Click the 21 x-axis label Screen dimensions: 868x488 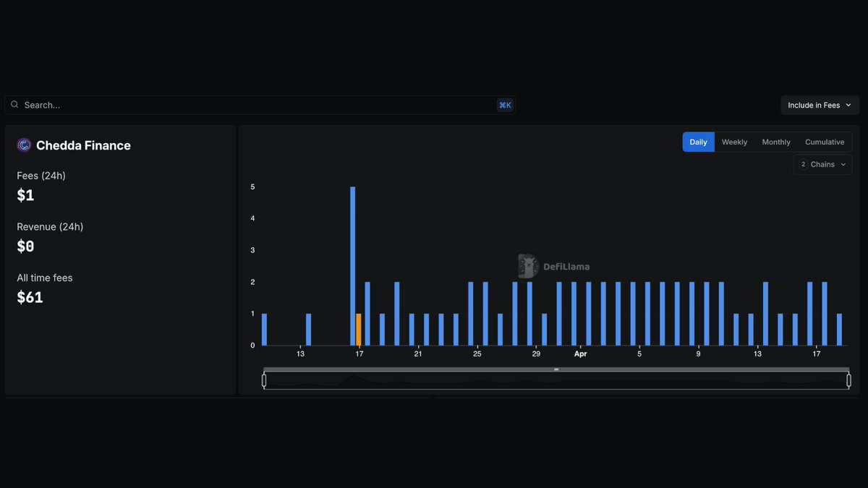click(418, 354)
